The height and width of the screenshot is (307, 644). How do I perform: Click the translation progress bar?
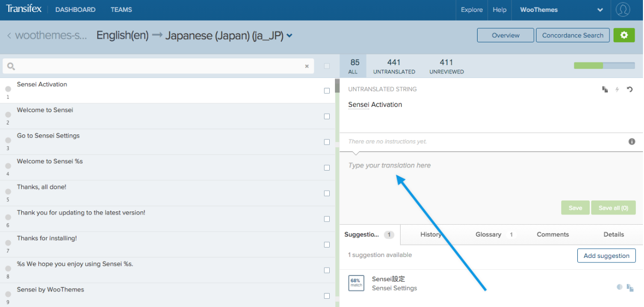(604, 66)
